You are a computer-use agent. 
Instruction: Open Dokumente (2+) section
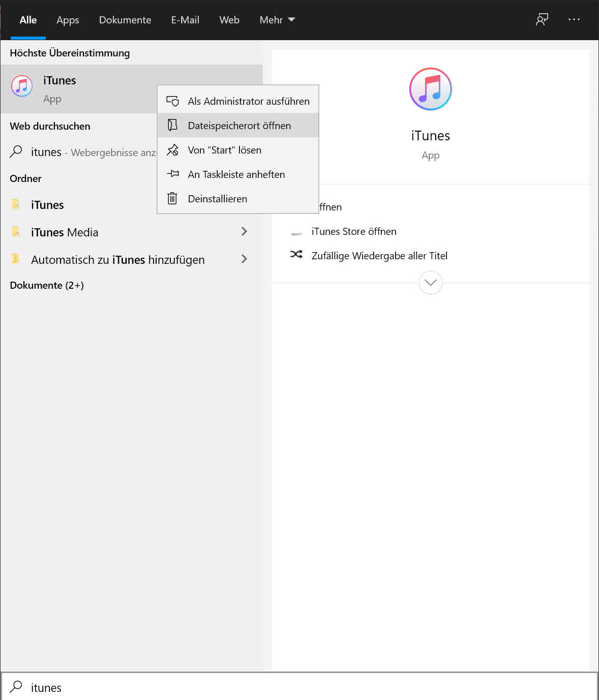[x=47, y=285]
